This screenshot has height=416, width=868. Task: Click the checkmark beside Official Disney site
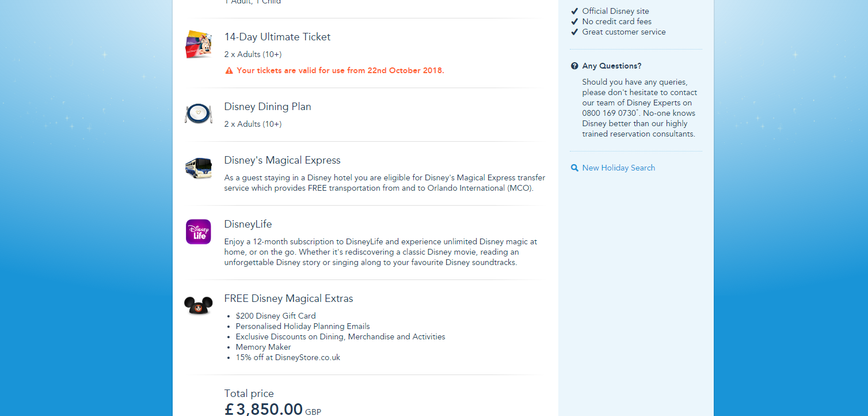coord(574,11)
